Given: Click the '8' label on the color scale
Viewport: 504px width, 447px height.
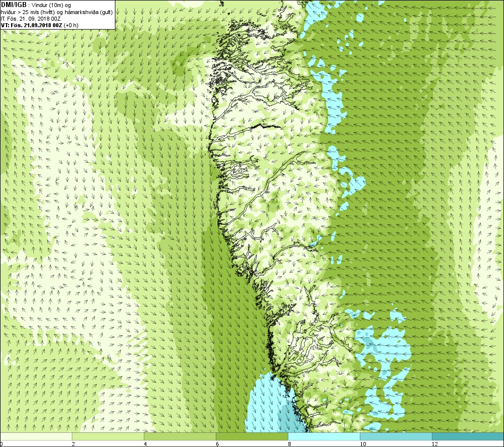Looking at the screenshot, I should click(x=290, y=444).
